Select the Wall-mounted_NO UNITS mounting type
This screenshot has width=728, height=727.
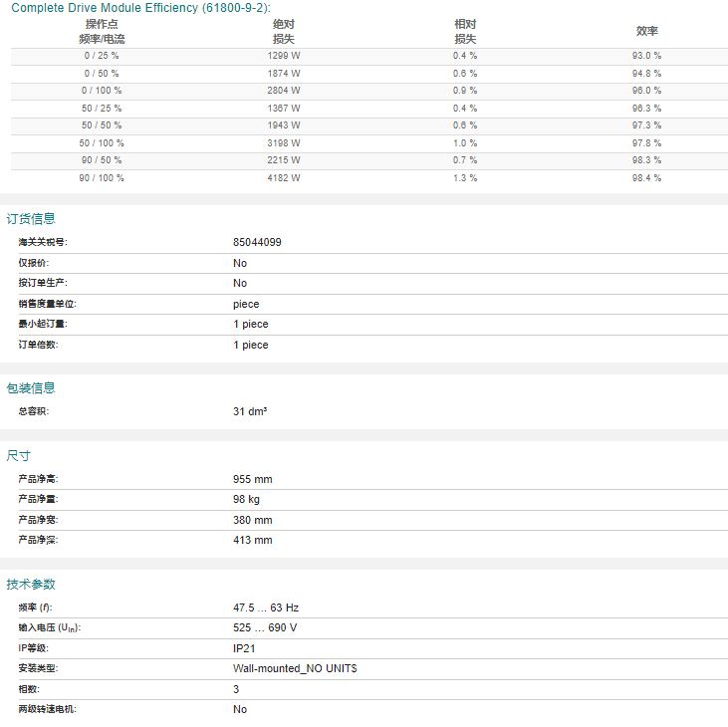click(295, 669)
